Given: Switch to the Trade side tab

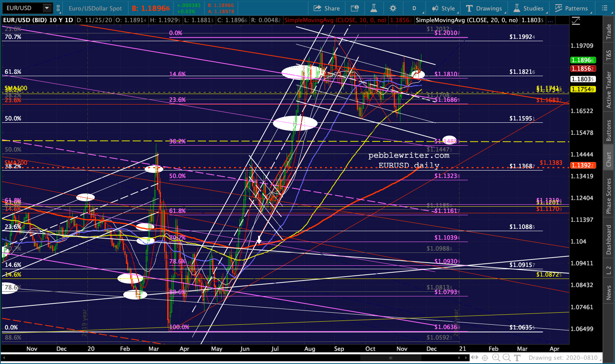Looking at the screenshot, I should 609,32.
